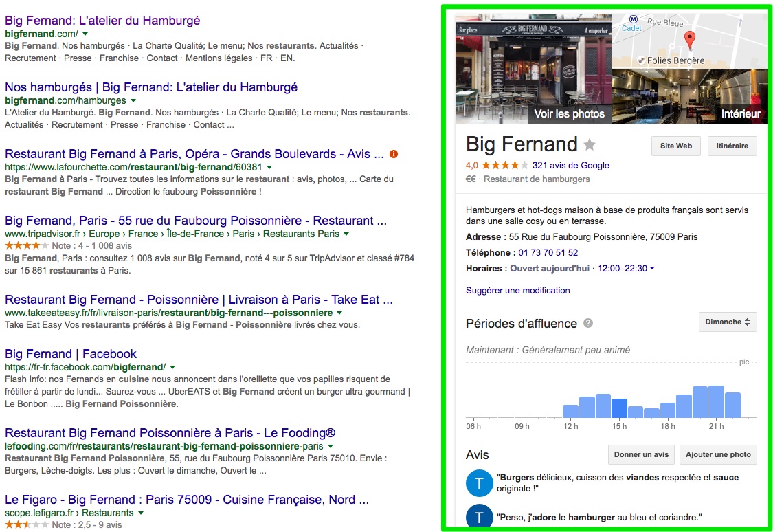Viewport: 773px width, 532px height.
Task: Click the Donner un avis button
Action: pos(641,454)
